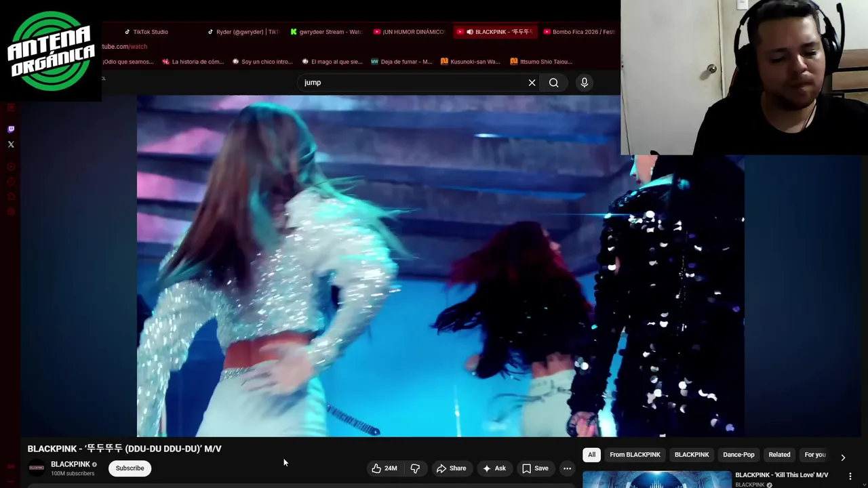Clear the search box with the X icon

[x=532, y=83]
